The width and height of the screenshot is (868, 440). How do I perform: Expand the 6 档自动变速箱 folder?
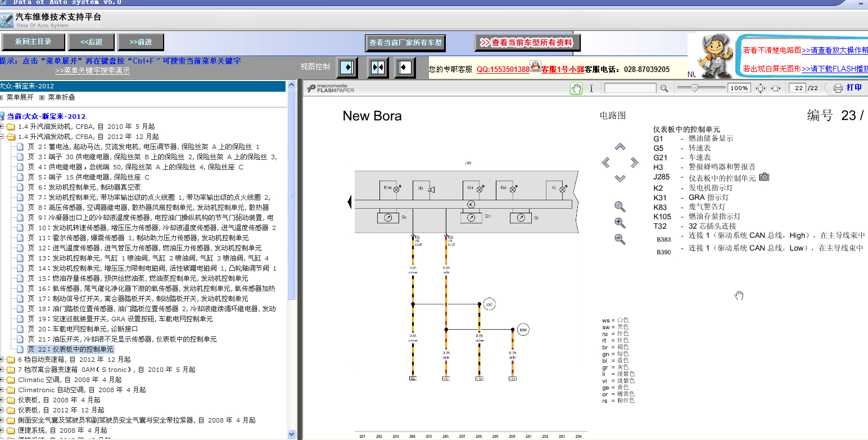coord(2,360)
